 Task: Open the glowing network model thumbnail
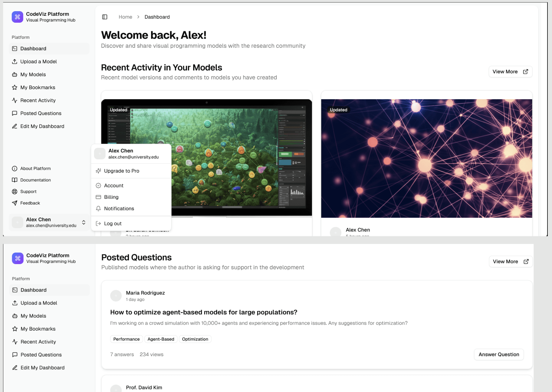click(x=426, y=158)
